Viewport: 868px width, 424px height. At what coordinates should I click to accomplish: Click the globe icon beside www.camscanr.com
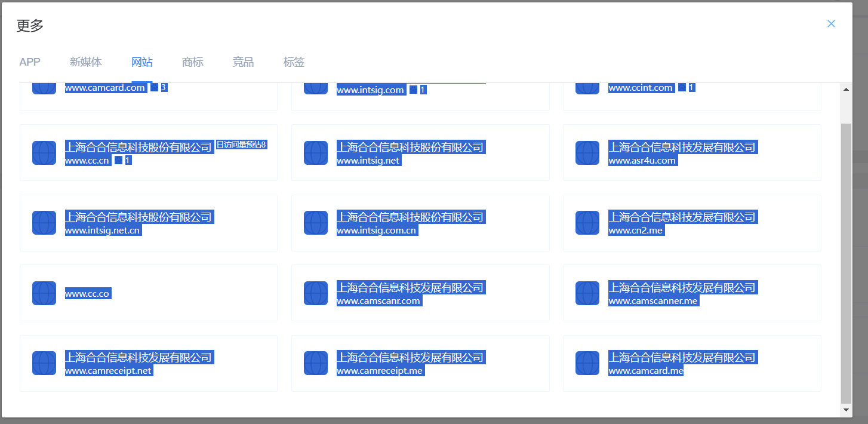pyautogui.click(x=316, y=293)
